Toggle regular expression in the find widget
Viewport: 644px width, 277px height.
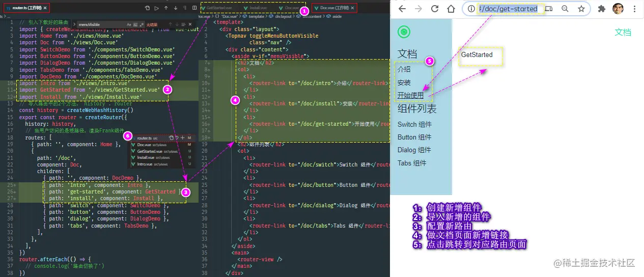pyautogui.click(x=142, y=24)
